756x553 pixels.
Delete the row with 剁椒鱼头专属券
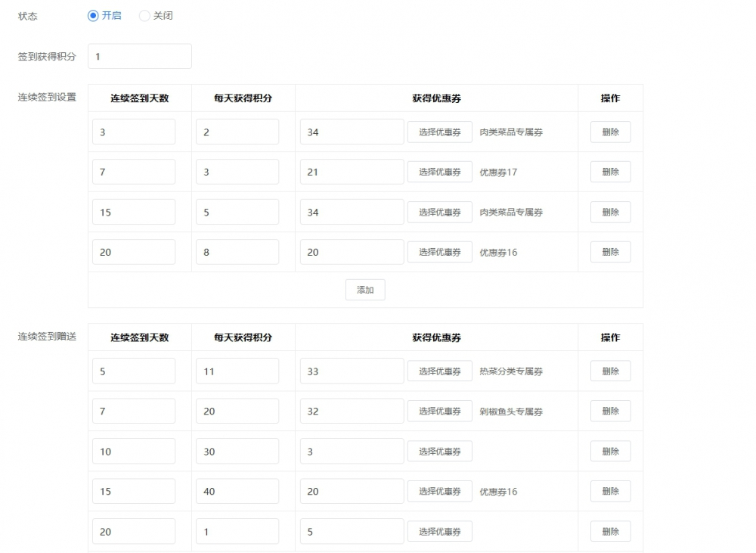(610, 412)
